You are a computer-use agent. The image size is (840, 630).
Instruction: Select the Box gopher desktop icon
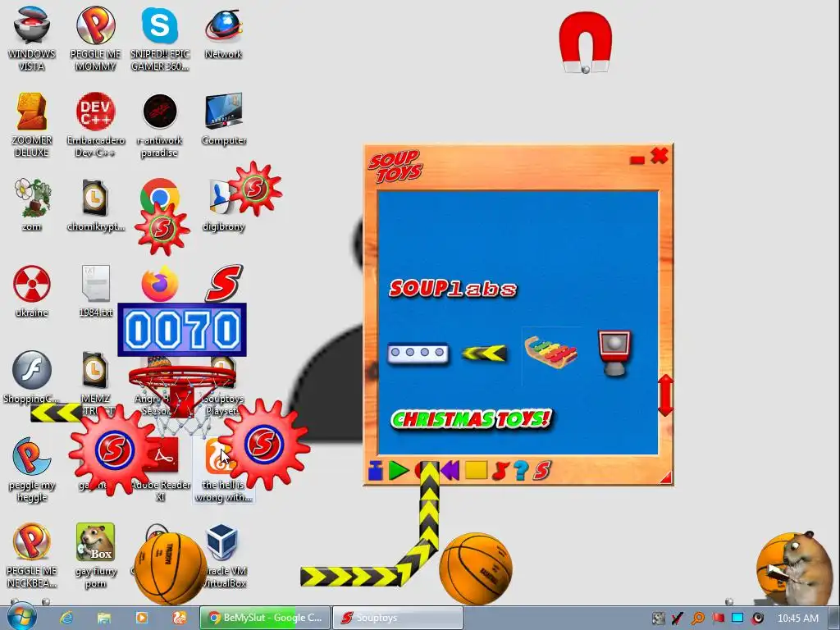coord(95,555)
